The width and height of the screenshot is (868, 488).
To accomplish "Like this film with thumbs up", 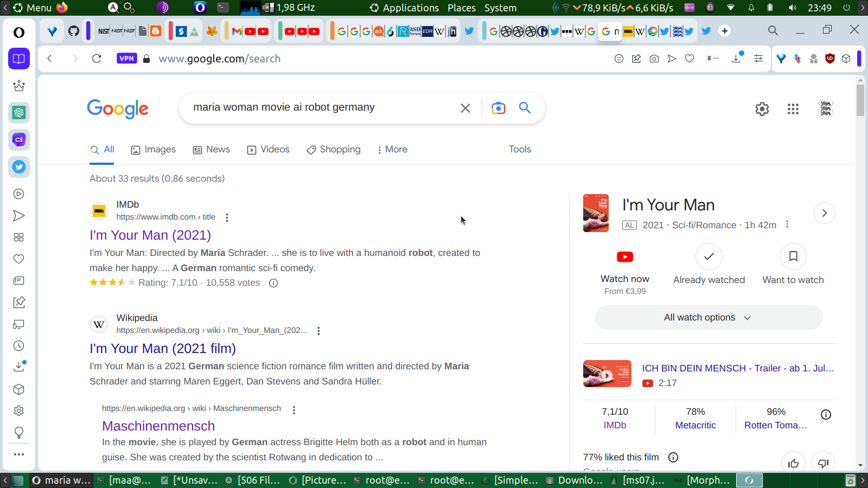I will pyautogui.click(x=794, y=463).
